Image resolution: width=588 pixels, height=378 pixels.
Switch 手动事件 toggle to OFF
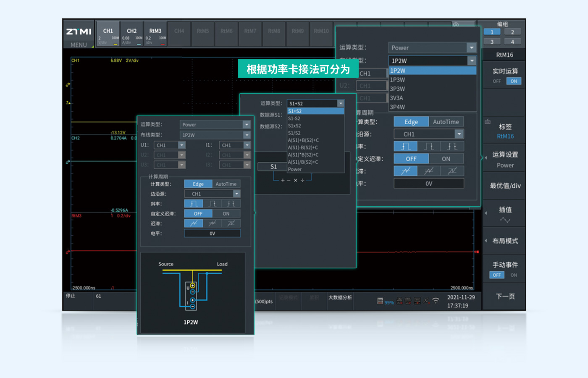(x=496, y=275)
